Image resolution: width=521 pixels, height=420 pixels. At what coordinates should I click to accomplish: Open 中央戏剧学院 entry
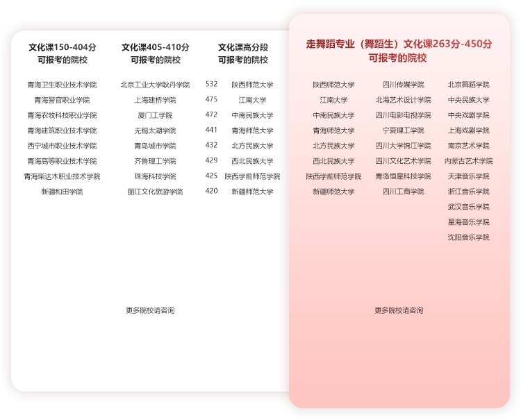click(468, 115)
